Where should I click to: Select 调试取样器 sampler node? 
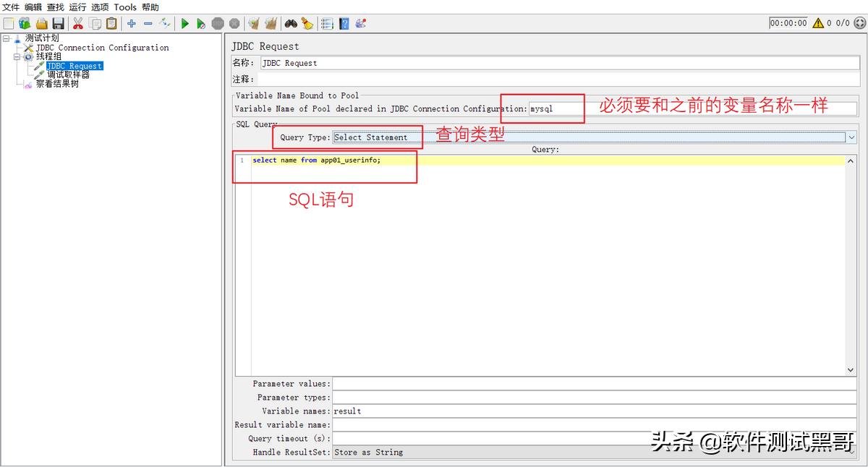coord(68,74)
